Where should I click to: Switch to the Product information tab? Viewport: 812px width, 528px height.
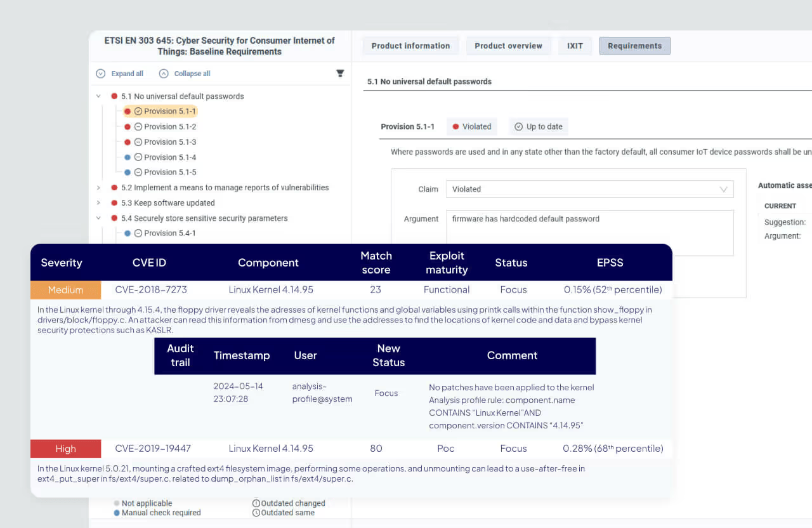[x=410, y=46]
